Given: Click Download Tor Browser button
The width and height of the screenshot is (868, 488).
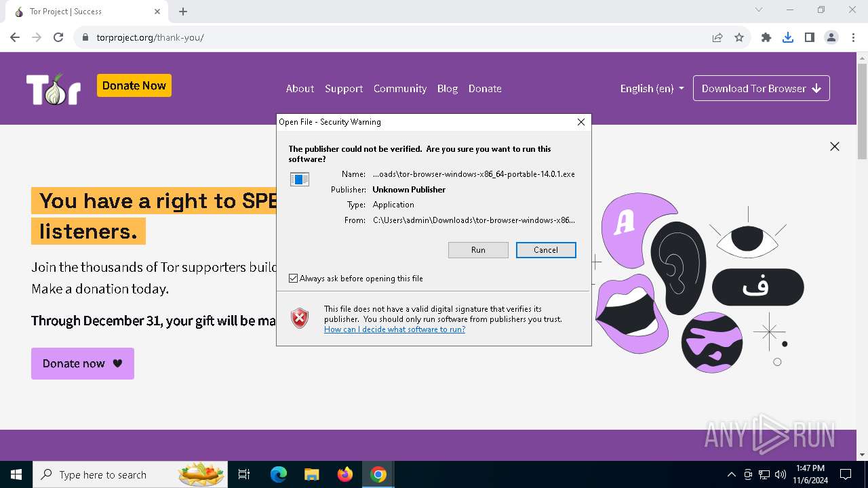Looking at the screenshot, I should click(x=762, y=88).
